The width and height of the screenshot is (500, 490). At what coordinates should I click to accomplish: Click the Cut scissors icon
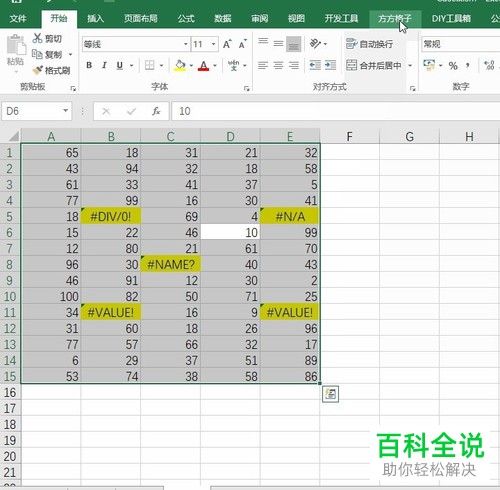click(x=37, y=38)
